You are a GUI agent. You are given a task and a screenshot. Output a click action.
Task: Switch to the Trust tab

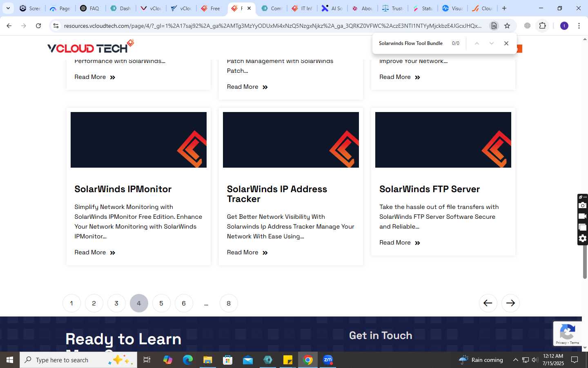[x=392, y=8]
